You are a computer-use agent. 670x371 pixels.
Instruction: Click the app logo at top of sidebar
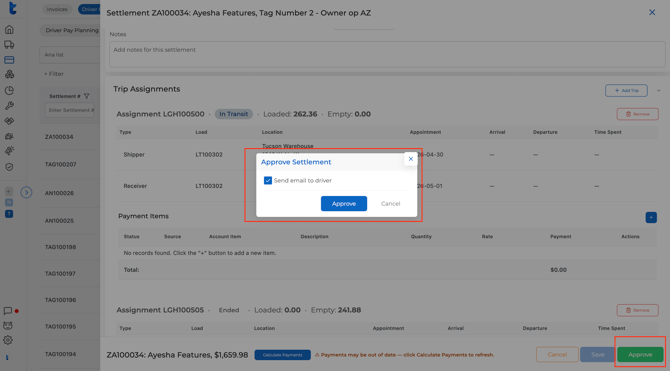click(12, 8)
